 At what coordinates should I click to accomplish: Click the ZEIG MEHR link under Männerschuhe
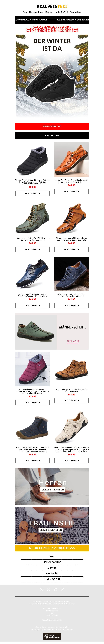coord(73,341)
